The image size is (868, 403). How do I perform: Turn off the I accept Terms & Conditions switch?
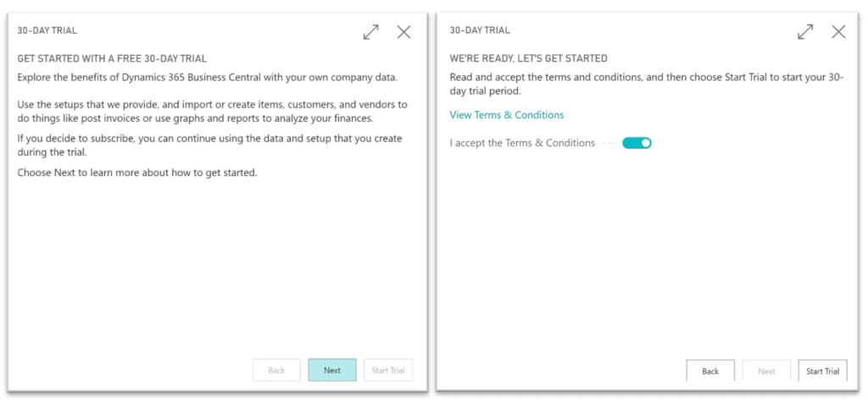(x=637, y=143)
